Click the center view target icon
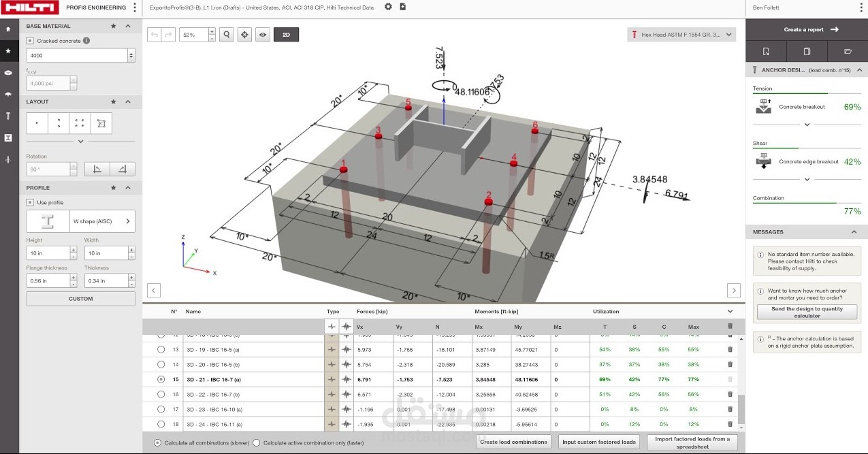This screenshot has height=454, width=868. (x=244, y=35)
